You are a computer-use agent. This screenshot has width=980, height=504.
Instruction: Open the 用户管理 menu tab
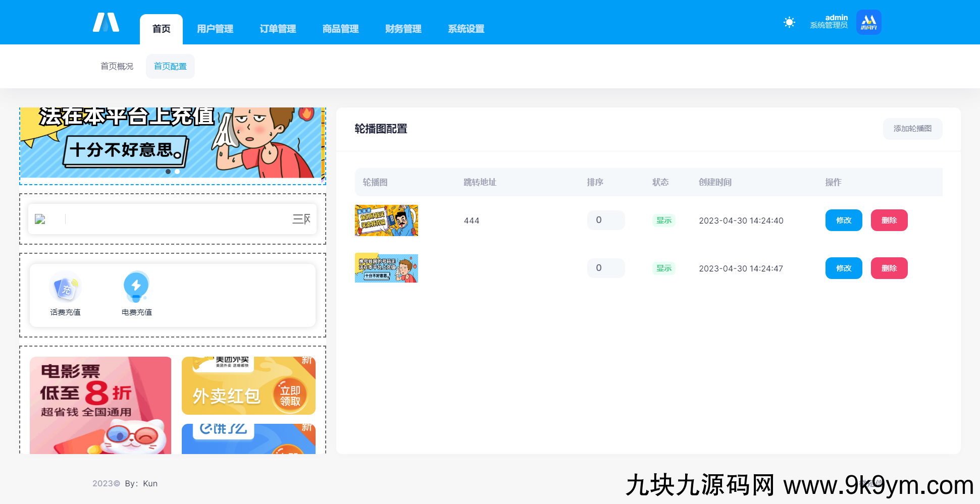[215, 29]
